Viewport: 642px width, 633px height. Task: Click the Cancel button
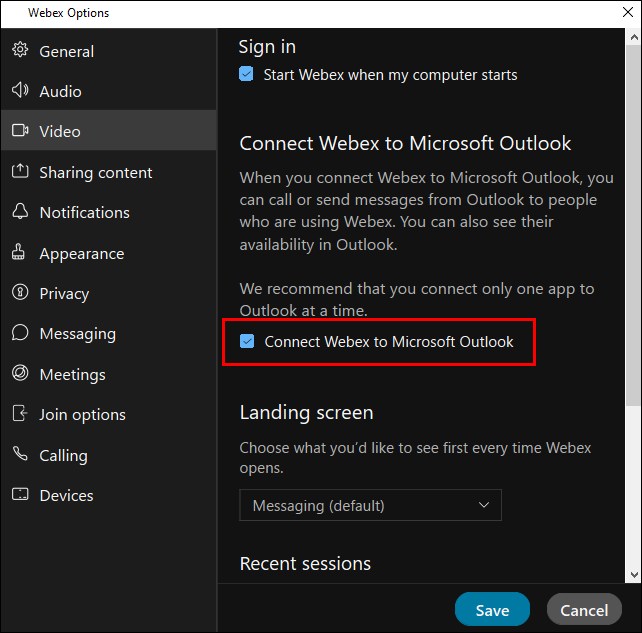584,610
